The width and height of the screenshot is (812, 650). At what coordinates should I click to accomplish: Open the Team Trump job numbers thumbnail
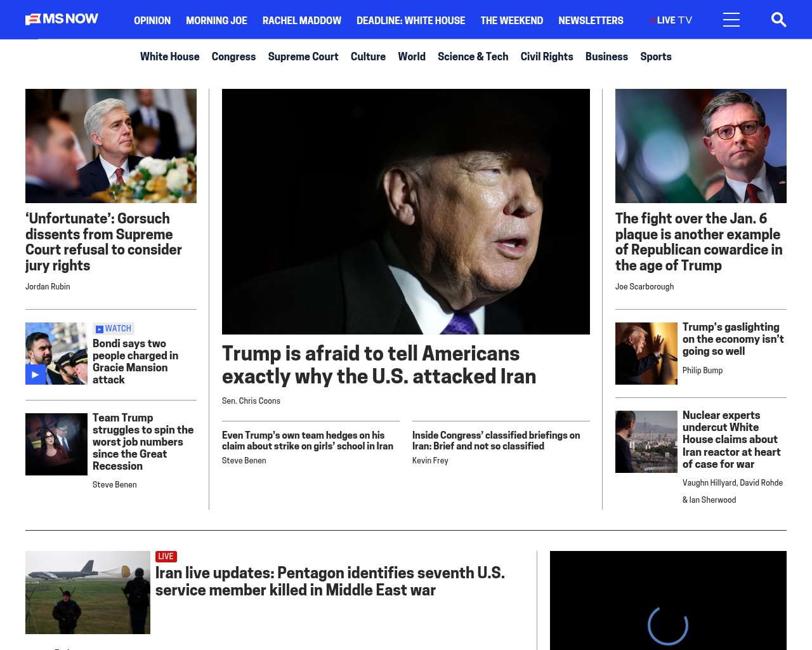click(56, 444)
